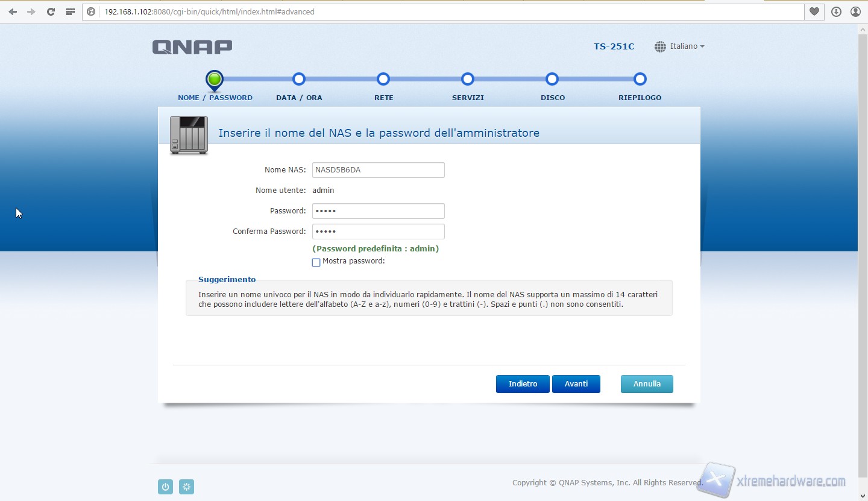
Task: Open the DISCO wizard step
Action: (552, 80)
